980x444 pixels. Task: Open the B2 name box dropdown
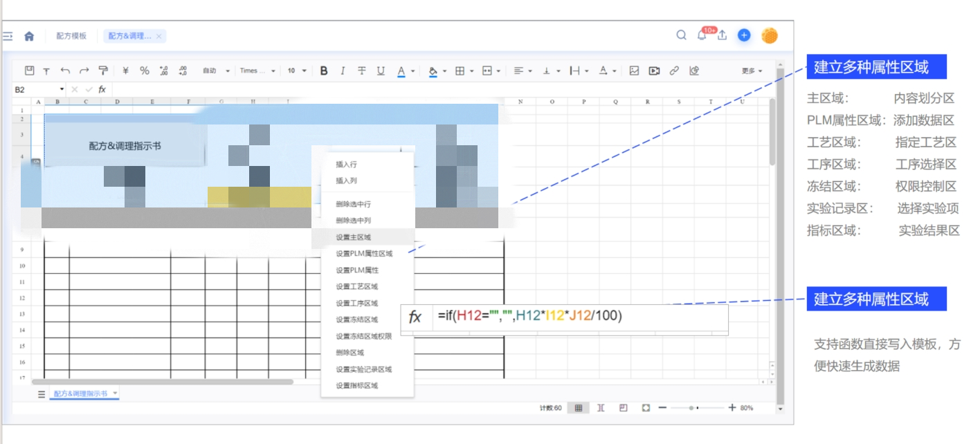62,89
